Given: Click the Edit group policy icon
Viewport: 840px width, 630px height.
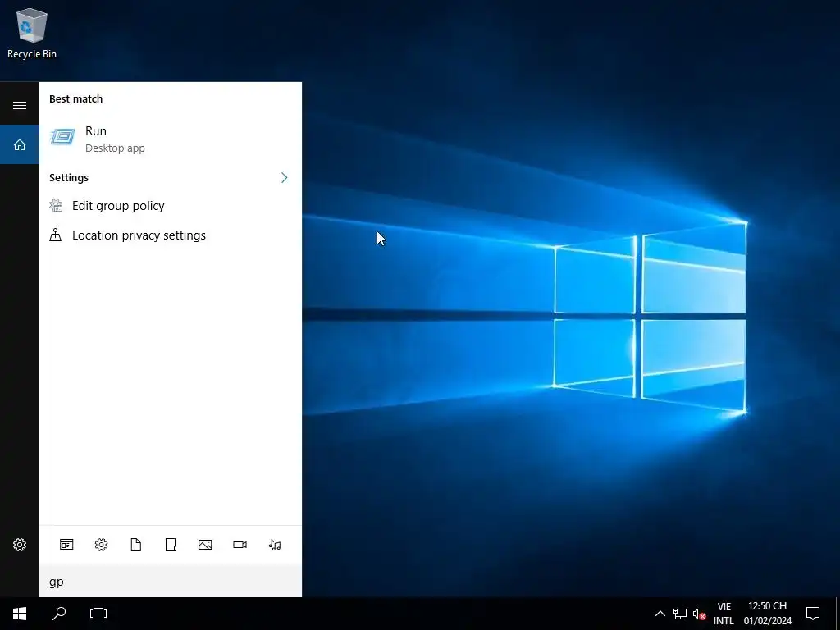Looking at the screenshot, I should (x=56, y=205).
